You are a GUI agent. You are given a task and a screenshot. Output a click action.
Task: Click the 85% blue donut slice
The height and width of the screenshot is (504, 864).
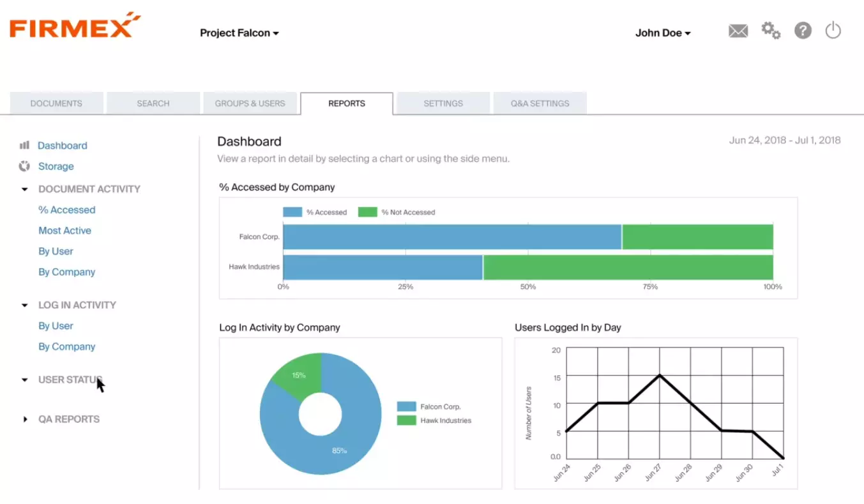point(339,451)
